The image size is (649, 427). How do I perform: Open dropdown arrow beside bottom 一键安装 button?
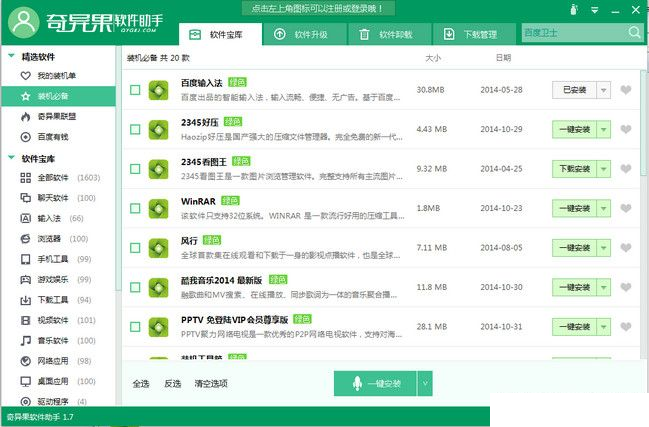pos(424,383)
